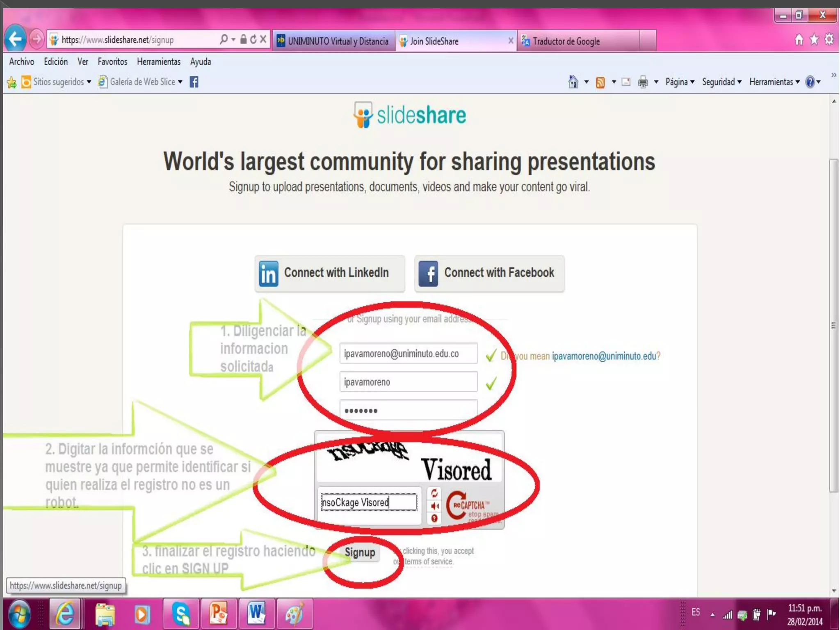Screen dimensions: 840x630
Task: Click the vertical page scrollbar thumb
Action: (833, 325)
